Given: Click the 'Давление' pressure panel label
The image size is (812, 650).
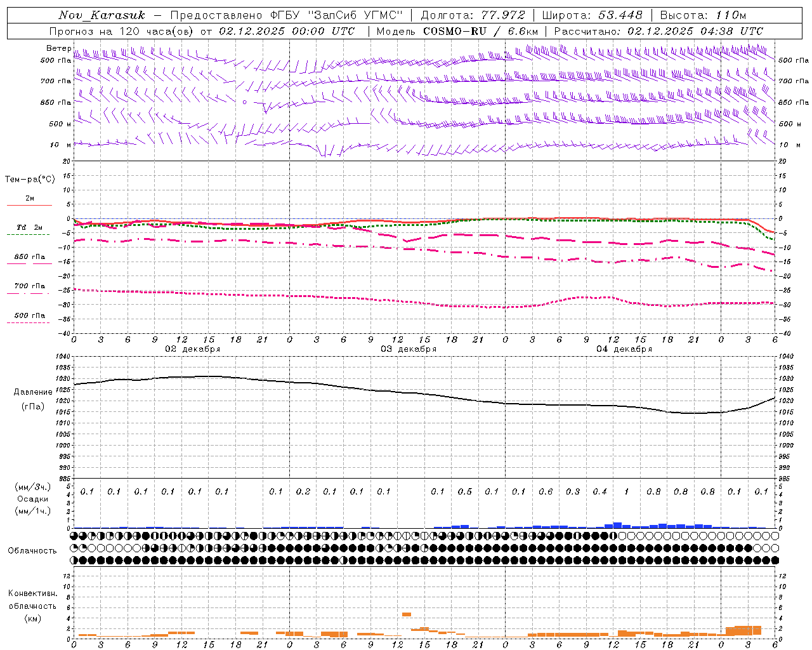Looking at the screenshot, I should (33, 392).
